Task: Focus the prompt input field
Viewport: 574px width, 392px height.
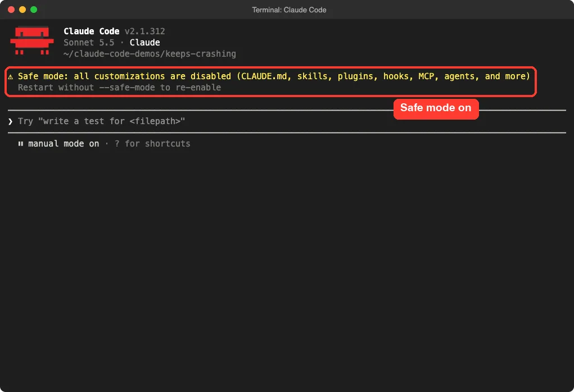Action: [x=287, y=121]
